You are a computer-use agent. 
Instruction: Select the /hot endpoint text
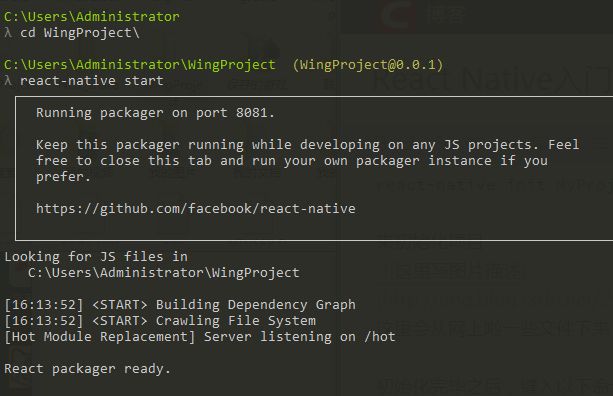point(380,337)
